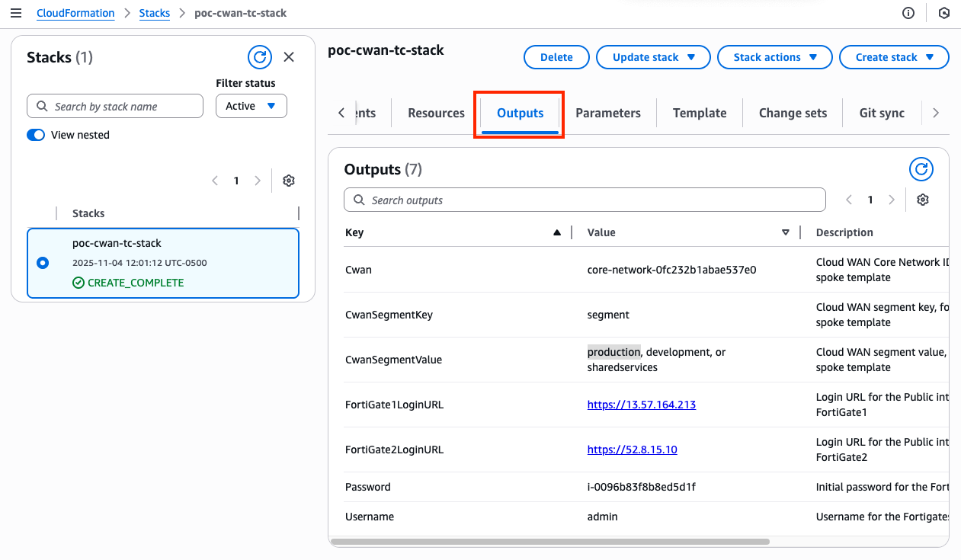This screenshot has width=961, height=560.
Task: Open the hamburger navigation menu
Action: coord(16,13)
